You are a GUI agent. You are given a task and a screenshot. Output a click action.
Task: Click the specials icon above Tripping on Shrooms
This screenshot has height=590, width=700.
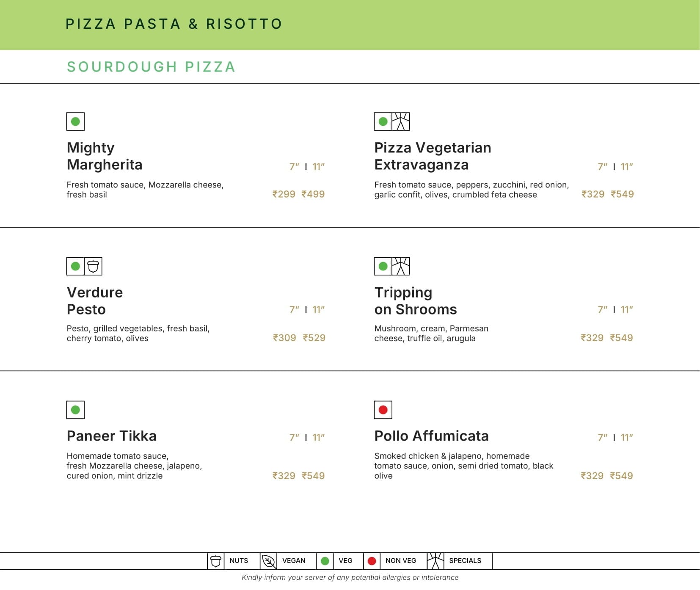pos(400,266)
